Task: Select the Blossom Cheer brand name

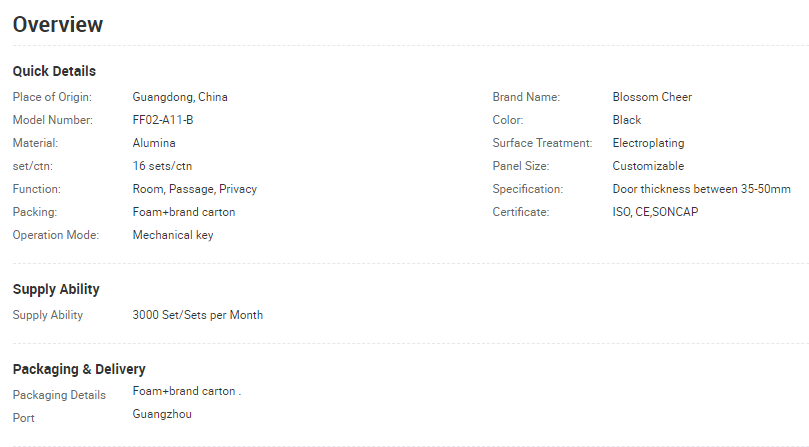Action: 652,97
